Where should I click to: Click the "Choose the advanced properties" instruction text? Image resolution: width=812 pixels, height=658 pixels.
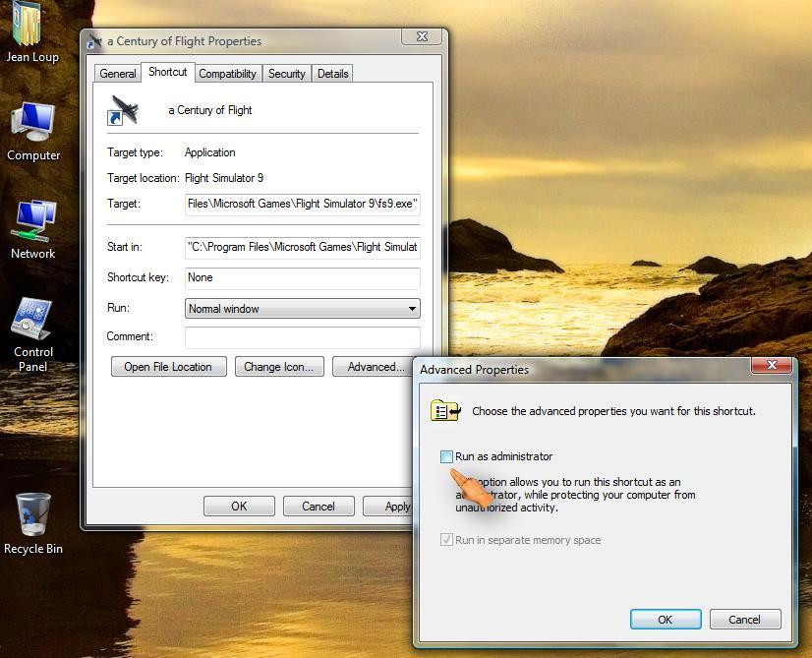click(x=613, y=411)
